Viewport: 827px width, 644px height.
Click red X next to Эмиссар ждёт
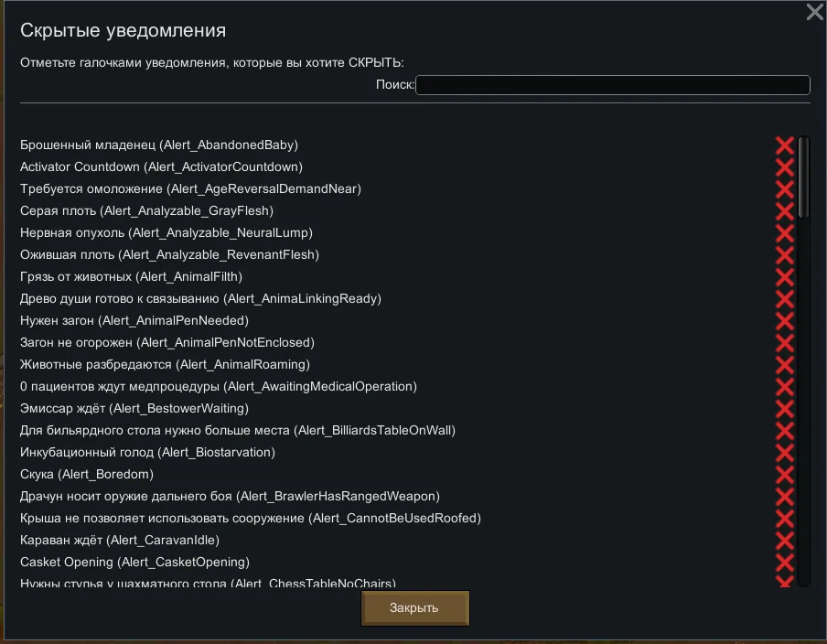coord(785,409)
